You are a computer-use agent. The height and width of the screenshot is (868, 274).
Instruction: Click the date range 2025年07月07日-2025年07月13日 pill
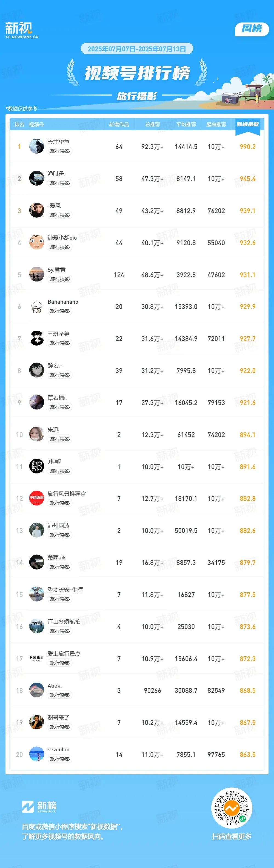tap(137, 48)
